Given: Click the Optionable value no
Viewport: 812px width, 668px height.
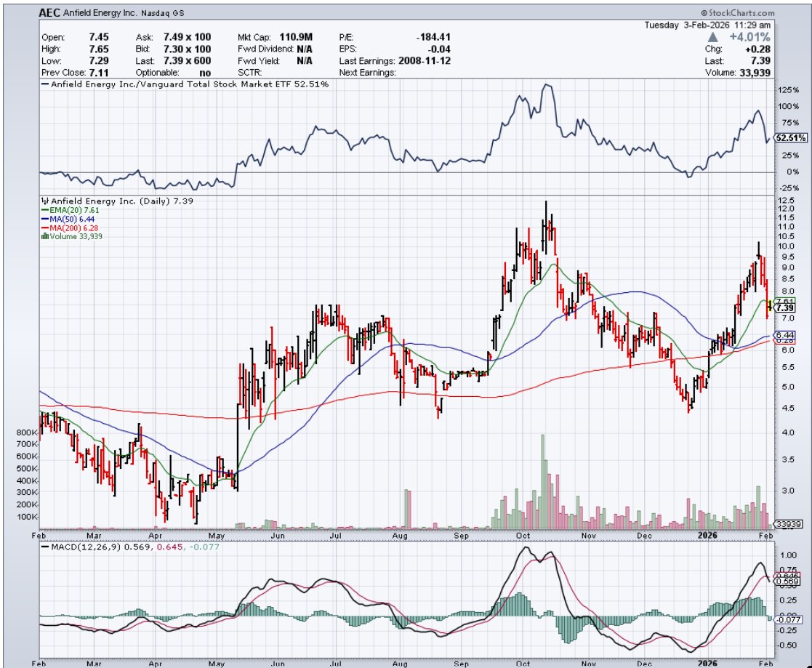Looking at the screenshot, I should pos(205,73).
